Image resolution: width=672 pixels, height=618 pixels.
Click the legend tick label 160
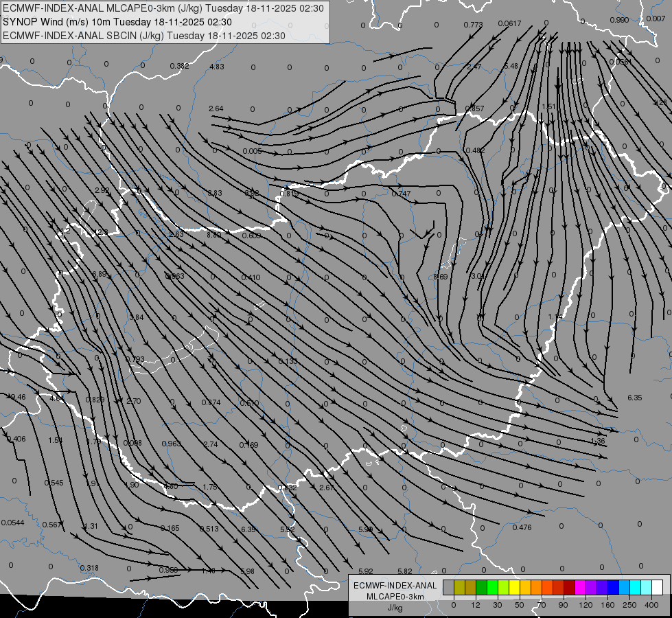[x=607, y=605]
